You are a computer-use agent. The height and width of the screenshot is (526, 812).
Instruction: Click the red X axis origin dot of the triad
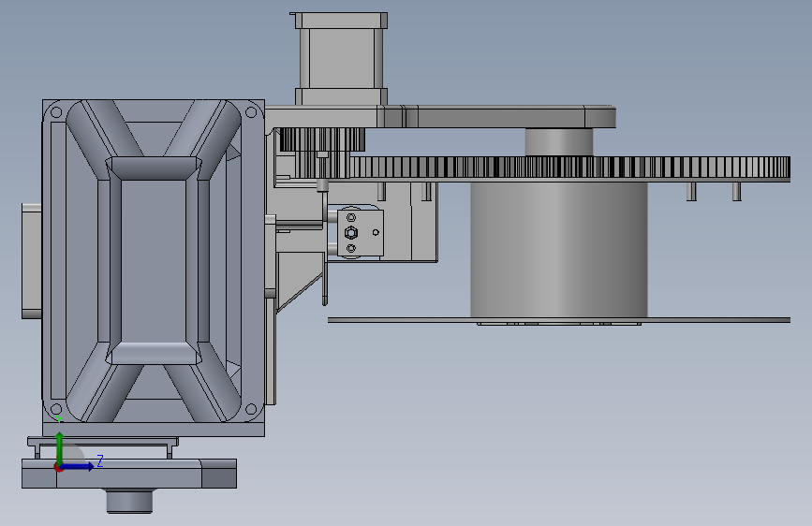pyautogui.click(x=59, y=468)
